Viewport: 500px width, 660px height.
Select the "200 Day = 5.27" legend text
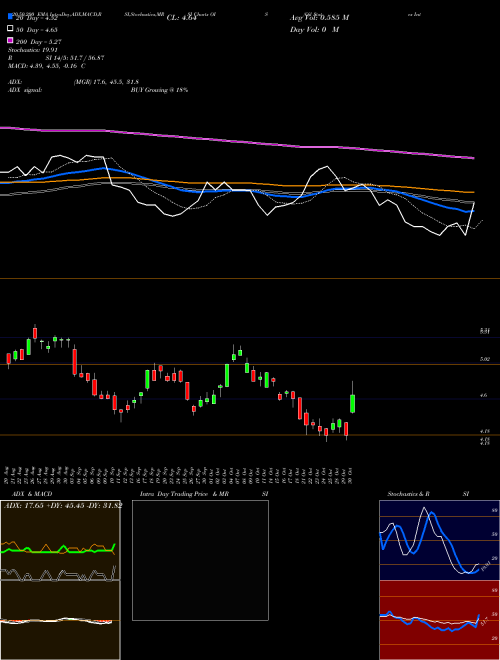click(39, 41)
